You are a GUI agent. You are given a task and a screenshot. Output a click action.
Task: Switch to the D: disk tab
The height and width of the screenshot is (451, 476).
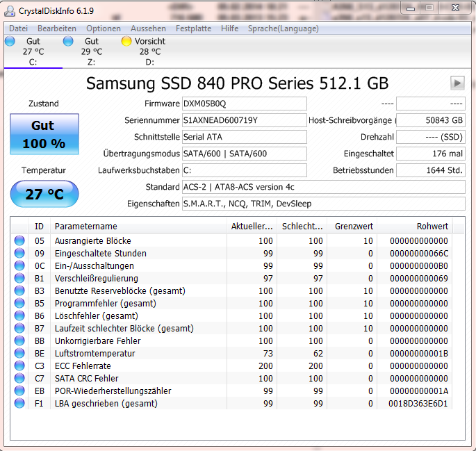(x=149, y=51)
